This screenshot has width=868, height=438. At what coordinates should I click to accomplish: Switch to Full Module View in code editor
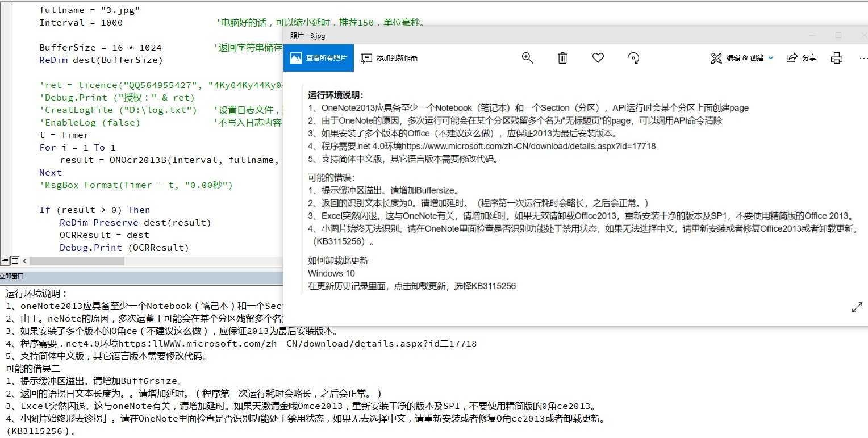[14, 261]
